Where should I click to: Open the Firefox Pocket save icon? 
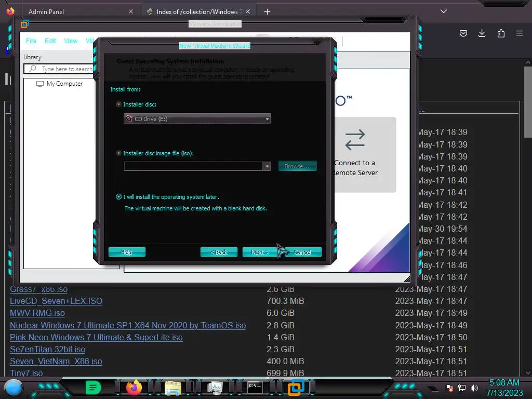click(x=463, y=33)
